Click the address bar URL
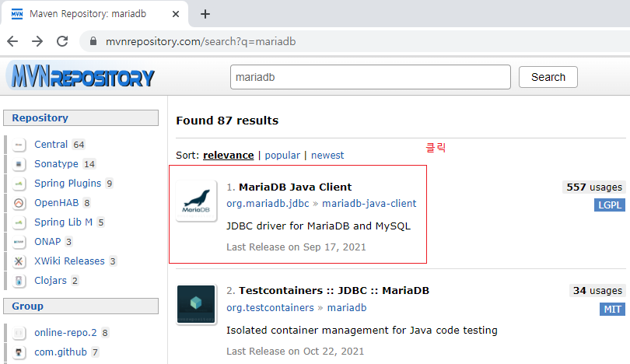Screen dimensions: 630x364 pyautogui.click(x=201, y=41)
